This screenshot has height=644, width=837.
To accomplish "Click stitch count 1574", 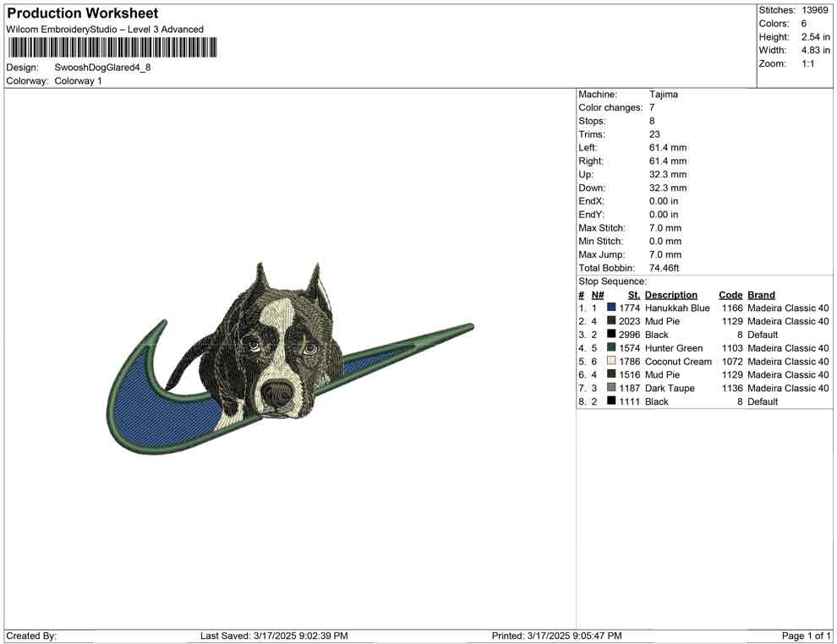I will coord(629,347).
